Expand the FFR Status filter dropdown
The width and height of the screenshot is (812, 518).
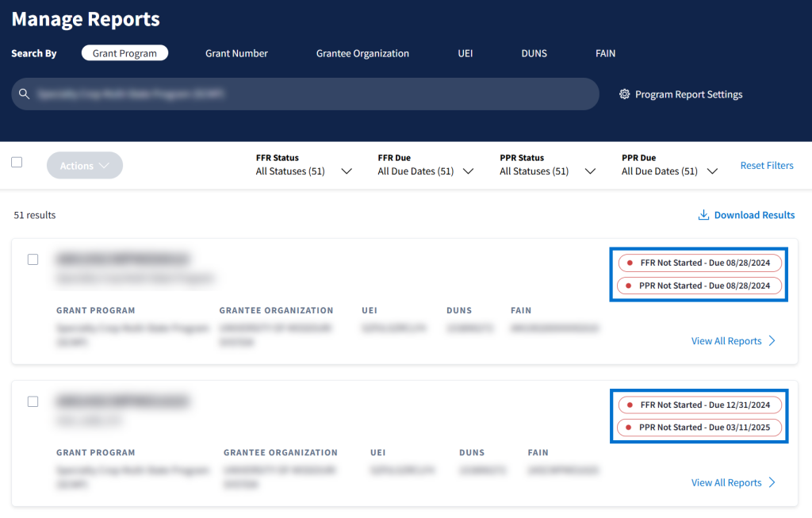346,171
